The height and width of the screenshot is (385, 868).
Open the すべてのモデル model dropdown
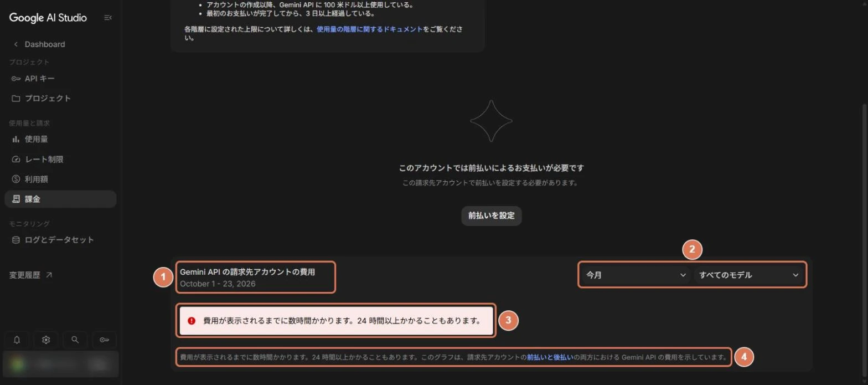749,275
